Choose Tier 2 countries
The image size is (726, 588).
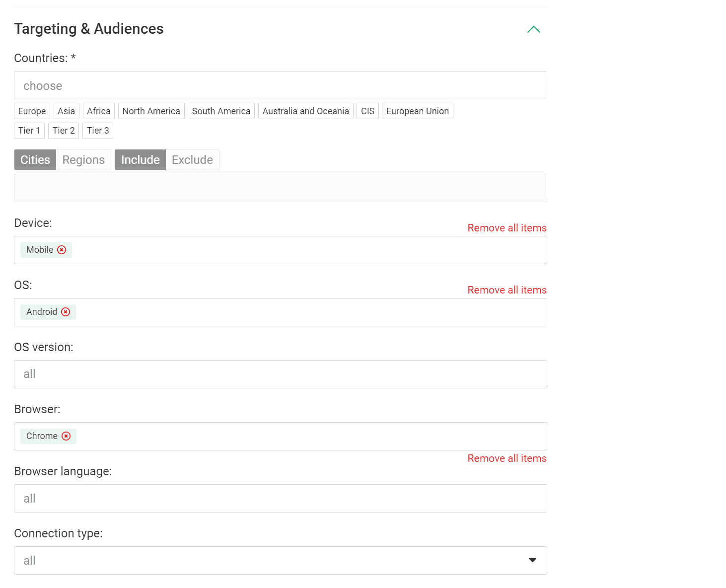[64, 131]
